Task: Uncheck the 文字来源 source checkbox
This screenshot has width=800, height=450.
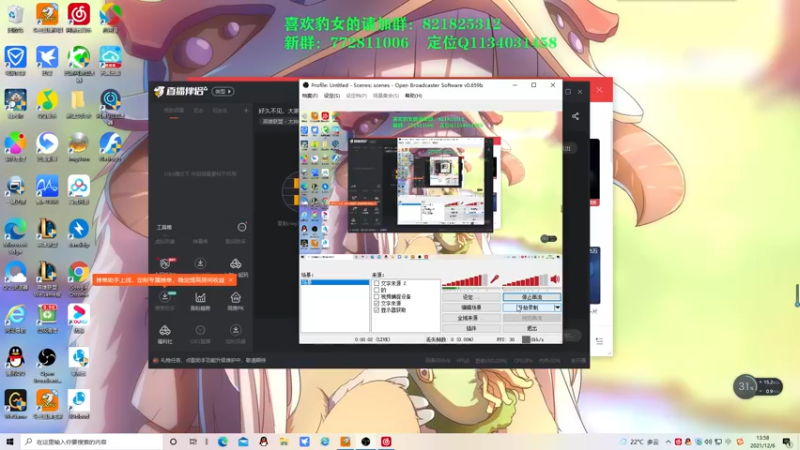Action: [x=377, y=303]
